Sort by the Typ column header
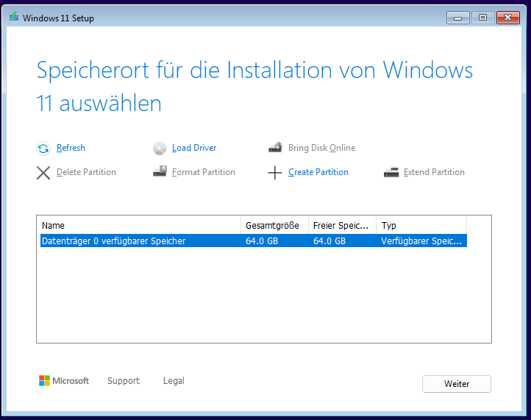 pos(421,226)
